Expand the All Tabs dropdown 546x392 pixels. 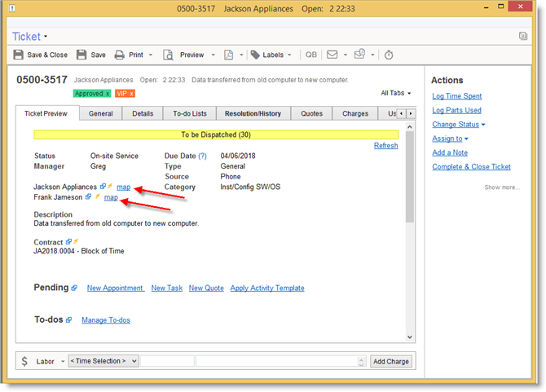coord(396,94)
